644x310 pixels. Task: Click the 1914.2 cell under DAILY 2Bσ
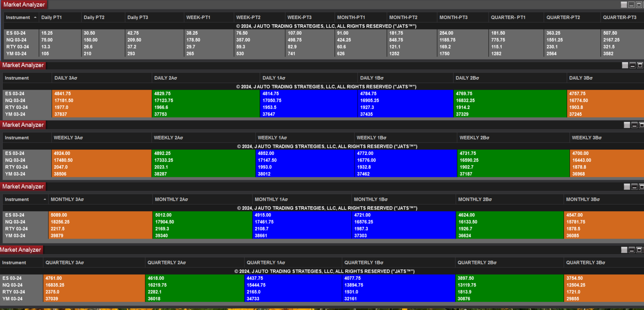pos(510,107)
